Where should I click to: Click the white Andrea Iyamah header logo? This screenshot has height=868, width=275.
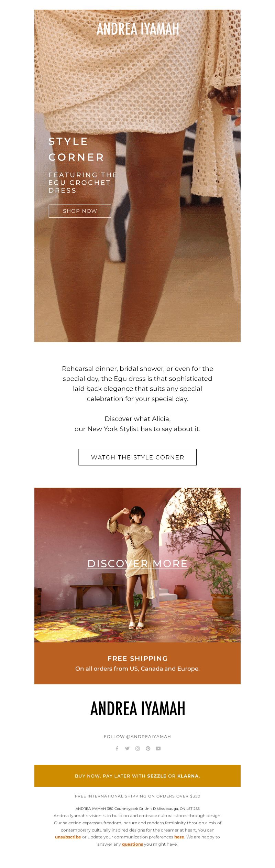pyautogui.click(x=137, y=29)
